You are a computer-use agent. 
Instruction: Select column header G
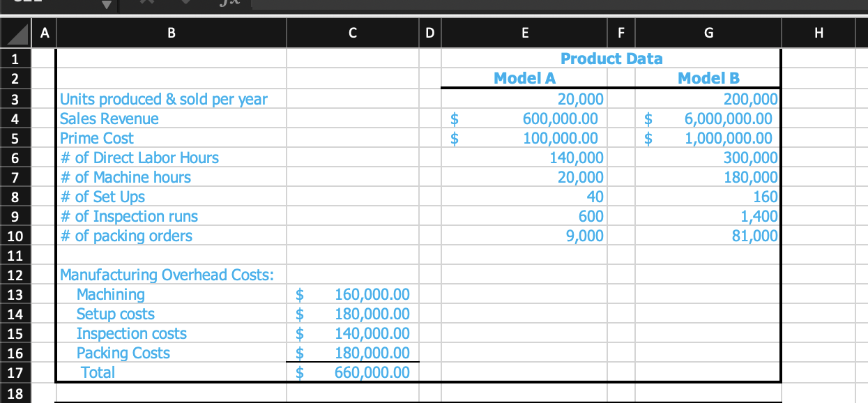[x=708, y=32]
